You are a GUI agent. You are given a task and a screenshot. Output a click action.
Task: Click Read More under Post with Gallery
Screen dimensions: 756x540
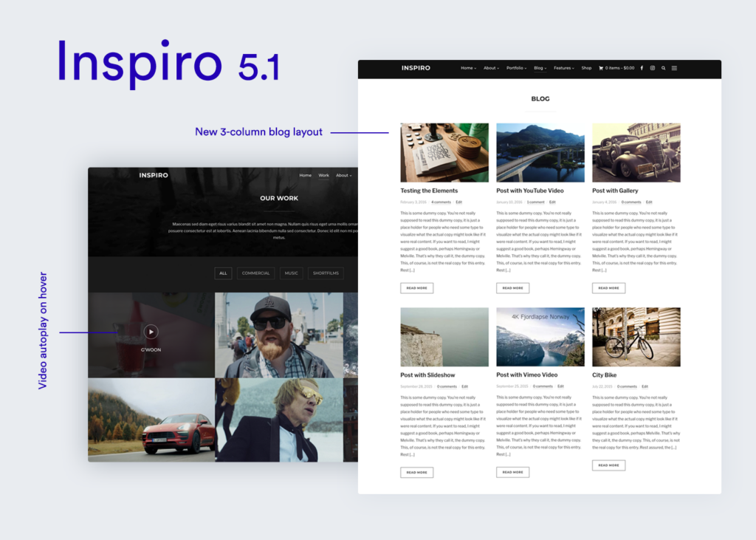pyautogui.click(x=608, y=288)
